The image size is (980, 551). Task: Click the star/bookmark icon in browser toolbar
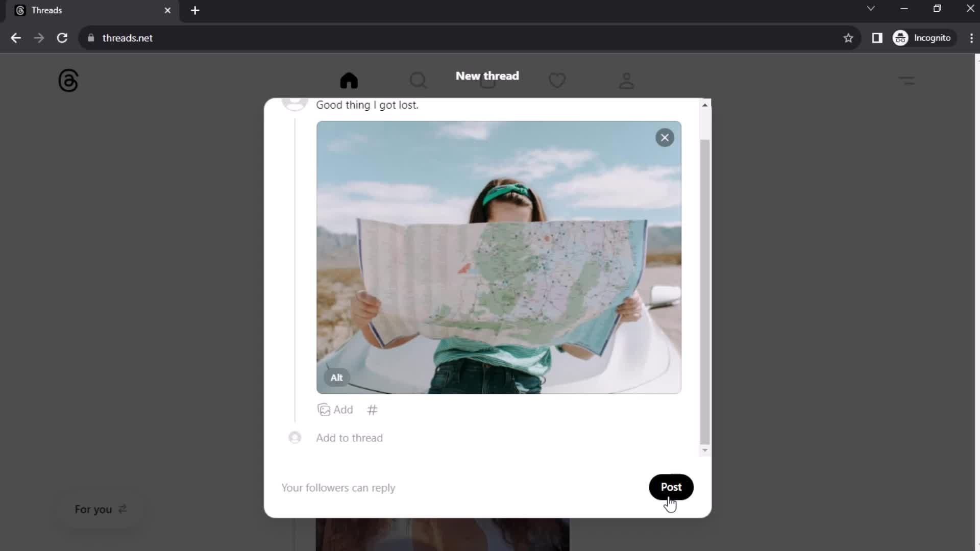tap(848, 38)
